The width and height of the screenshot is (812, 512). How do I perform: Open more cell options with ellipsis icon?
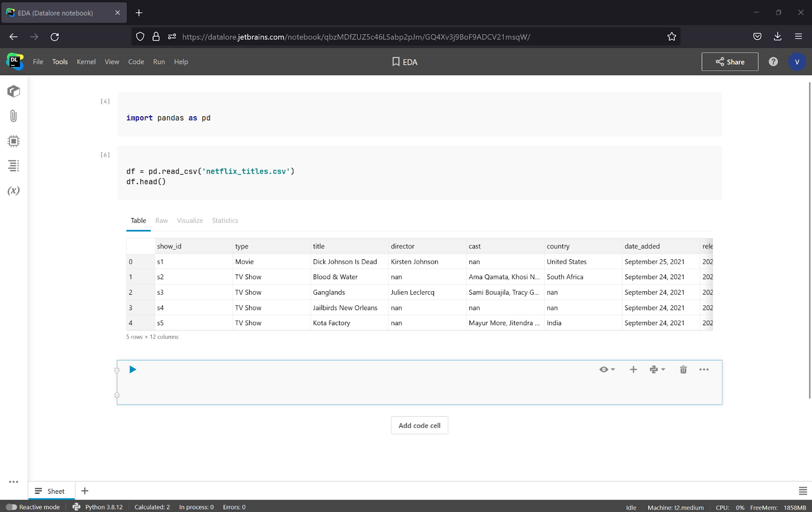[704, 369]
